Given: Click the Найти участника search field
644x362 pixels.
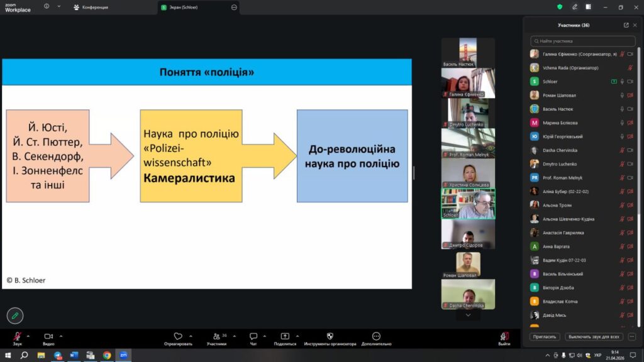Looking at the screenshot, I should (582, 41).
